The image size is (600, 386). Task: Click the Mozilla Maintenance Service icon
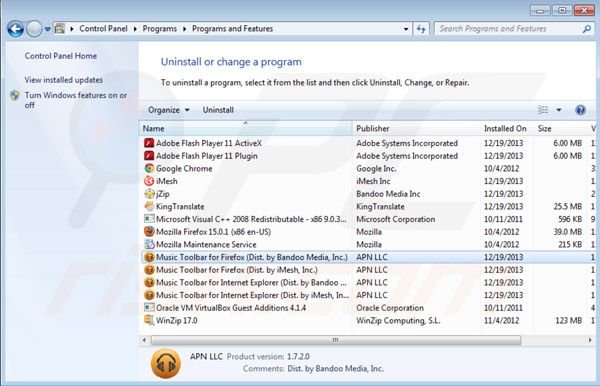(x=149, y=244)
